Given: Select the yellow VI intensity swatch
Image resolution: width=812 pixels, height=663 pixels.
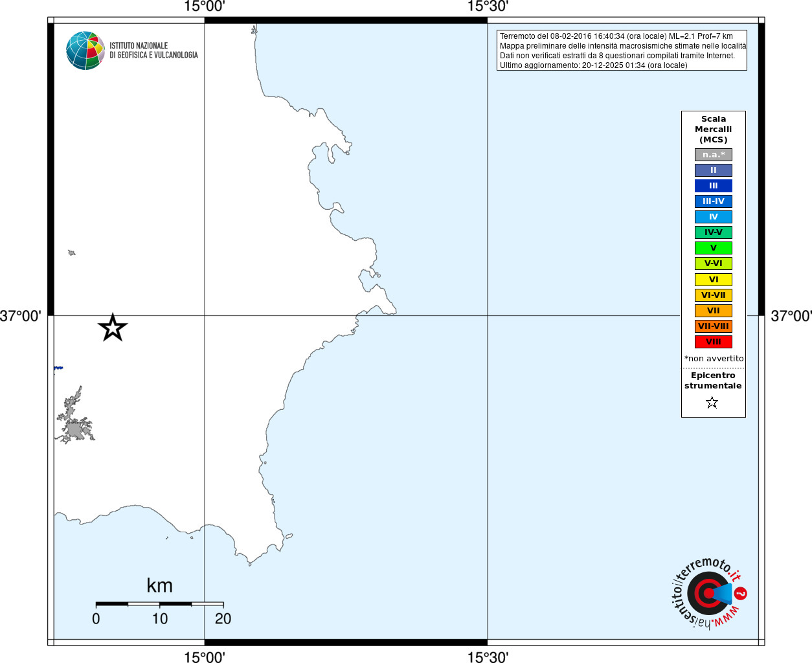Looking at the screenshot, I should (714, 280).
